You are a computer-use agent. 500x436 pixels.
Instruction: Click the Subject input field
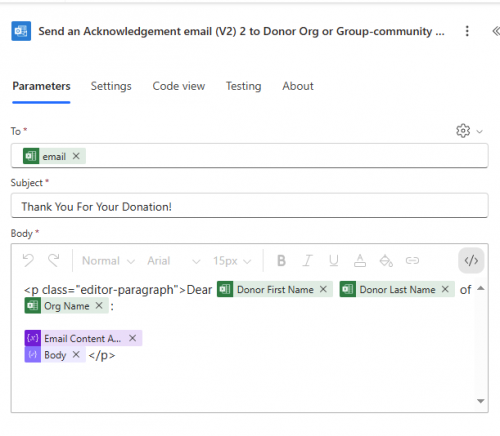(x=250, y=206)
